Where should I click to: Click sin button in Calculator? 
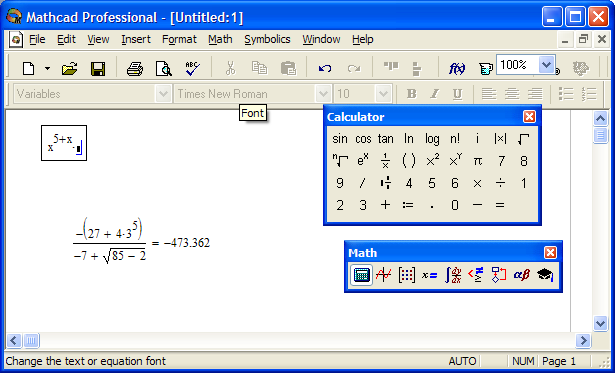point(340,139)
